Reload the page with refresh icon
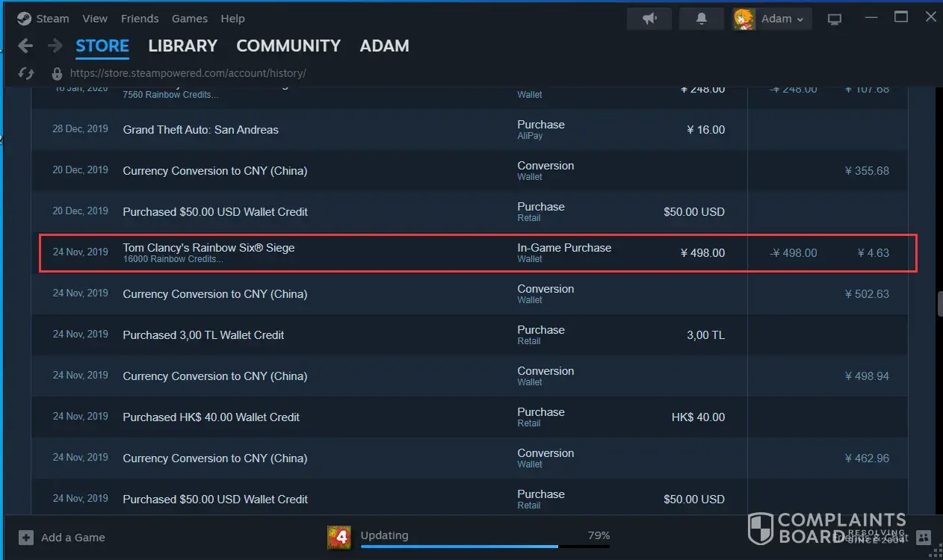 tap(25, 73)
